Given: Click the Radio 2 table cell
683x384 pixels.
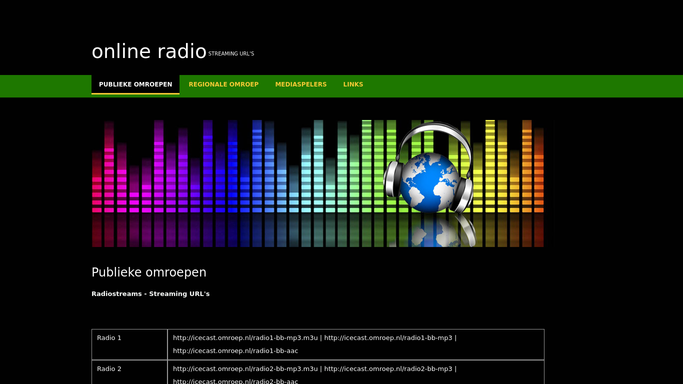Looking at the screenshot, I should click(129, 373).
